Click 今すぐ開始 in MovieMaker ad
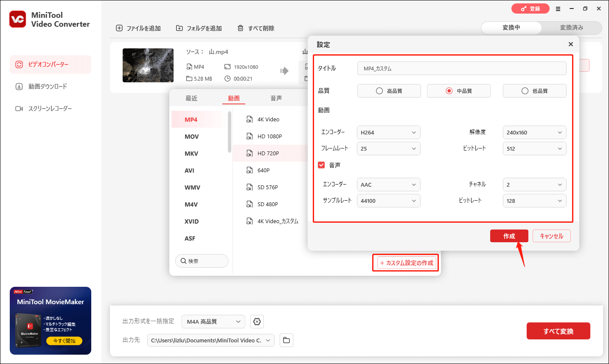609x364 pixels. click(65, 341)
